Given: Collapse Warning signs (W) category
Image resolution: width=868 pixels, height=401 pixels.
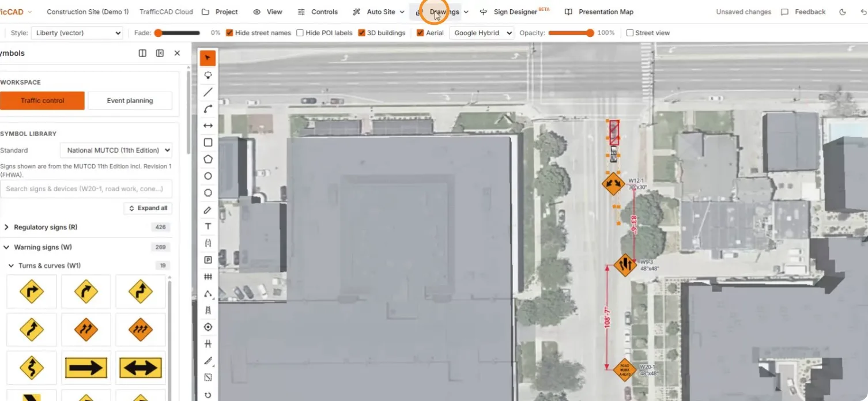Looking at the screenshot, I should point(86,247).
